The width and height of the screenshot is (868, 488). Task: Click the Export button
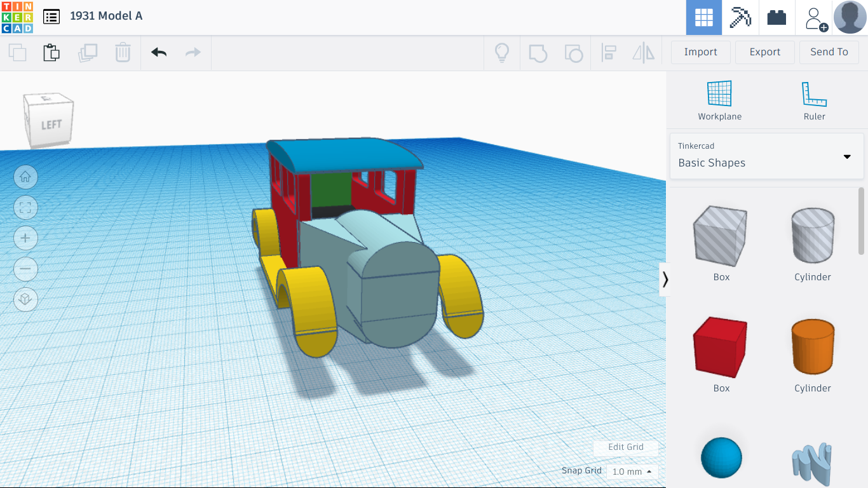pyautogui.click(x=765, y=52)
